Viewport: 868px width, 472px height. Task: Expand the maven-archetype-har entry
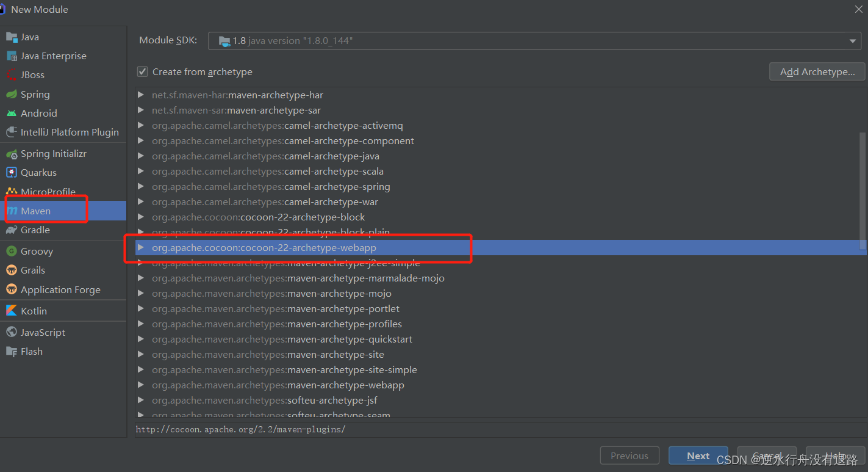click(141, 95)
